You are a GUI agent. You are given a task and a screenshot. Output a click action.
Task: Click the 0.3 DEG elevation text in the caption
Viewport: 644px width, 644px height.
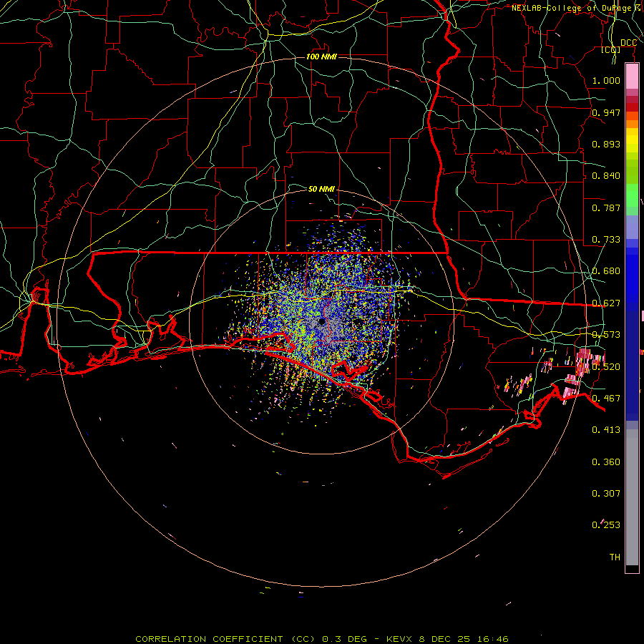(x=344, y=639)
